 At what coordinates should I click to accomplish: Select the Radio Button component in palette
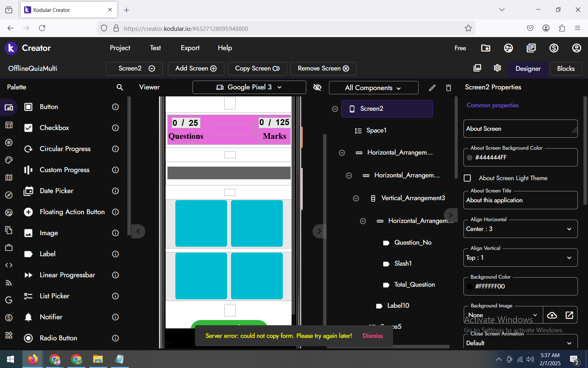(58, 338)
